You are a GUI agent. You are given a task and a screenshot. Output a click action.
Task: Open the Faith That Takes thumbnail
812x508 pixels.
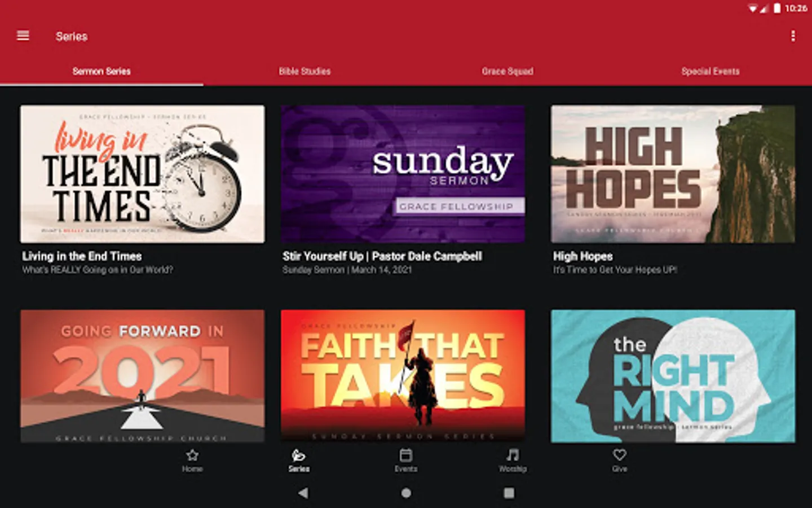pos(403,376)
